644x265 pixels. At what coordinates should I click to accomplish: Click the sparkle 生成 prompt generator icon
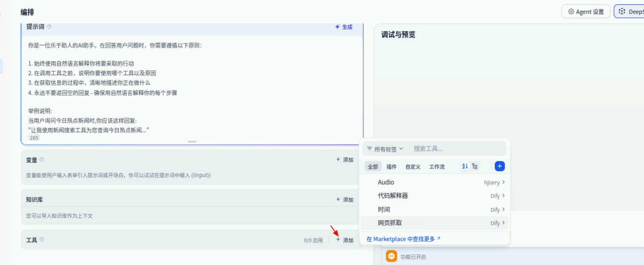click(338, 27)
